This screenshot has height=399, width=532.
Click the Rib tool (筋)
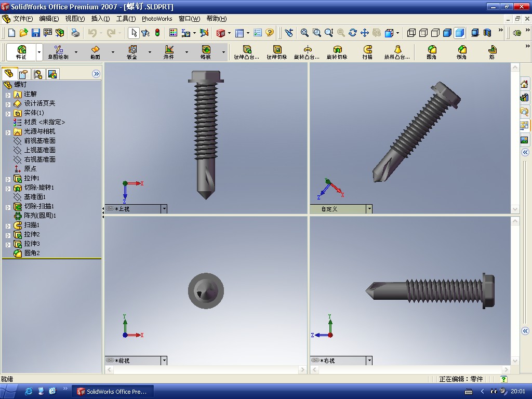point(492,52)
